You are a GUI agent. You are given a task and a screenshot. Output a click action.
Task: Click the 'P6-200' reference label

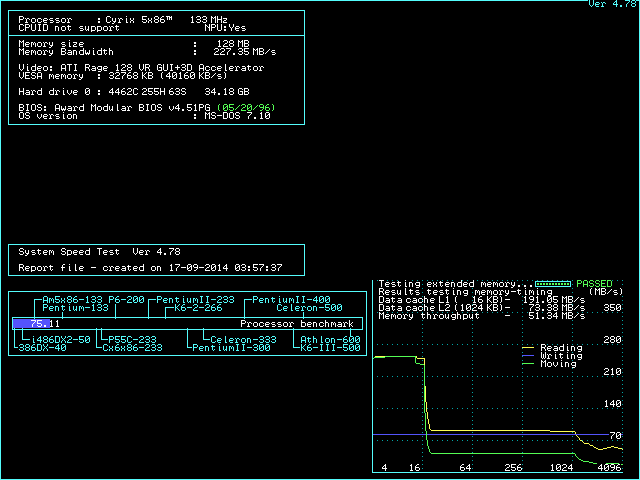coord(126,300)
